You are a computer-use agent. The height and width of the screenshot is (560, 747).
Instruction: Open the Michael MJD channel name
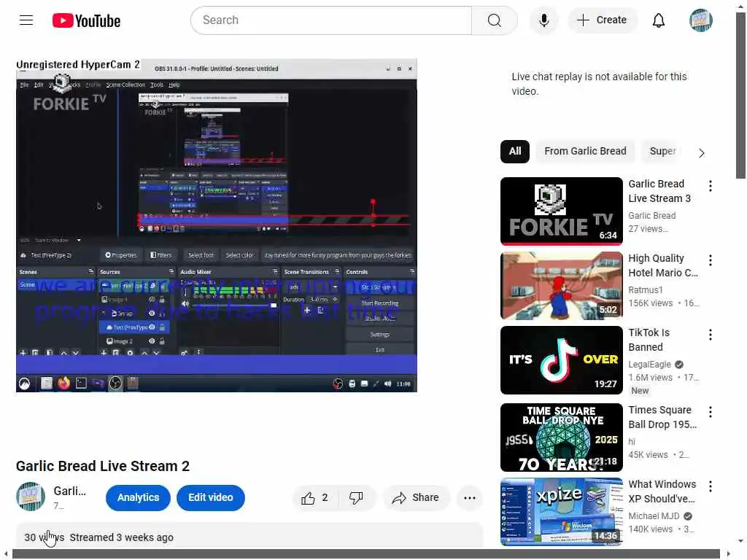(654, 516)
